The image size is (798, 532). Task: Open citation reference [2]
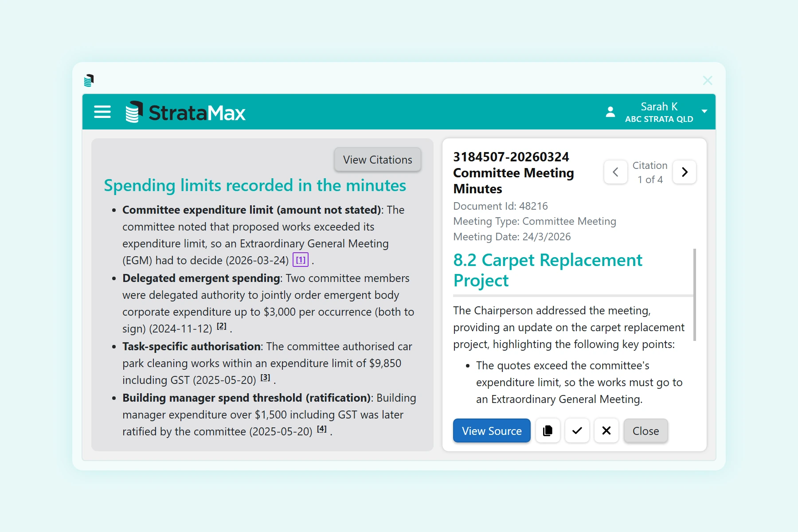[x=222, y=327]
